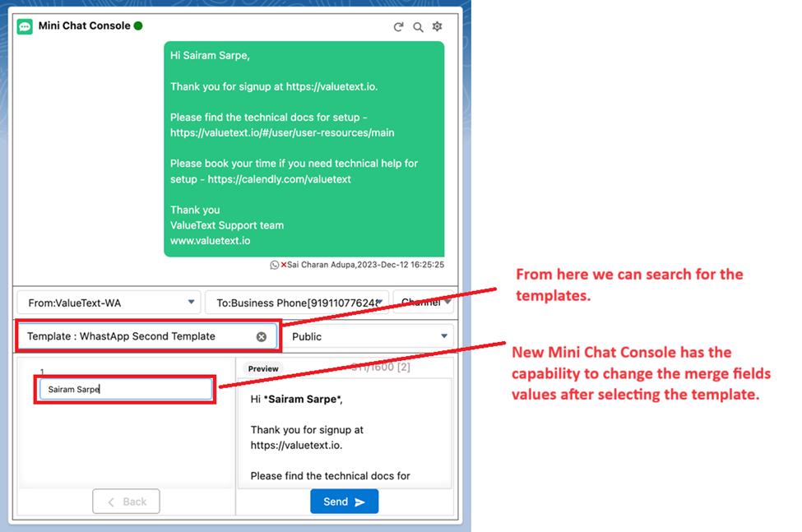Screen dimensions: 802x532
Task: Clear the selected template with X icon
Action: tap(262, 336)
